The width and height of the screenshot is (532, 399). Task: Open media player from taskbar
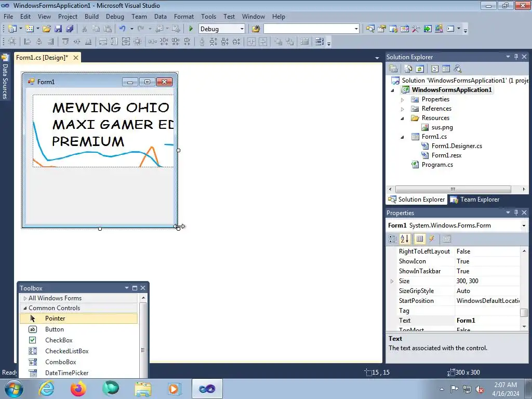click(175, 389)
